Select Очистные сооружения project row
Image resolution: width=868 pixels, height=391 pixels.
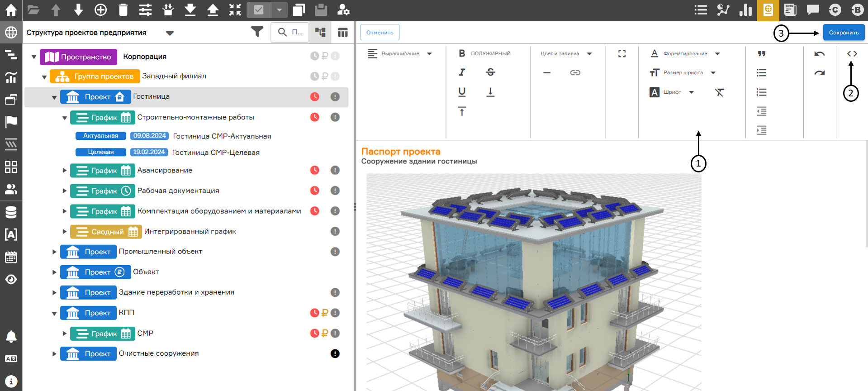click(159, 353)
